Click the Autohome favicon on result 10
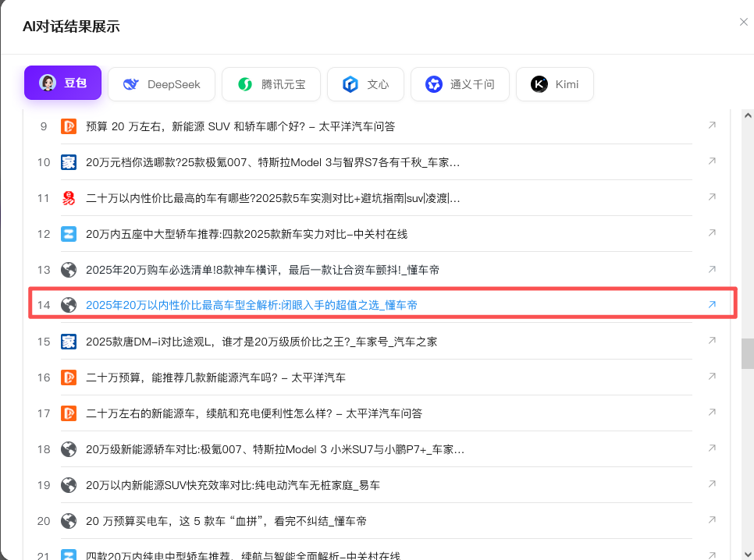 coord(69,162)
